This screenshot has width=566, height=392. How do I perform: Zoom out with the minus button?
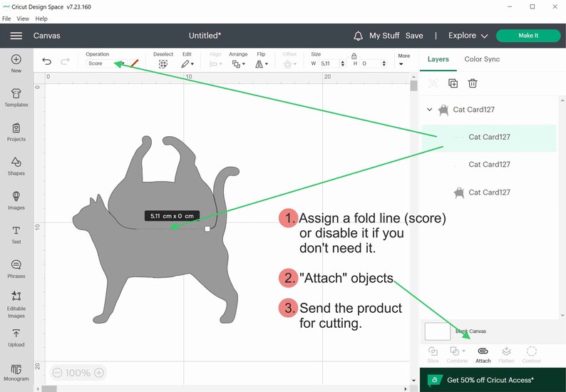57,373
